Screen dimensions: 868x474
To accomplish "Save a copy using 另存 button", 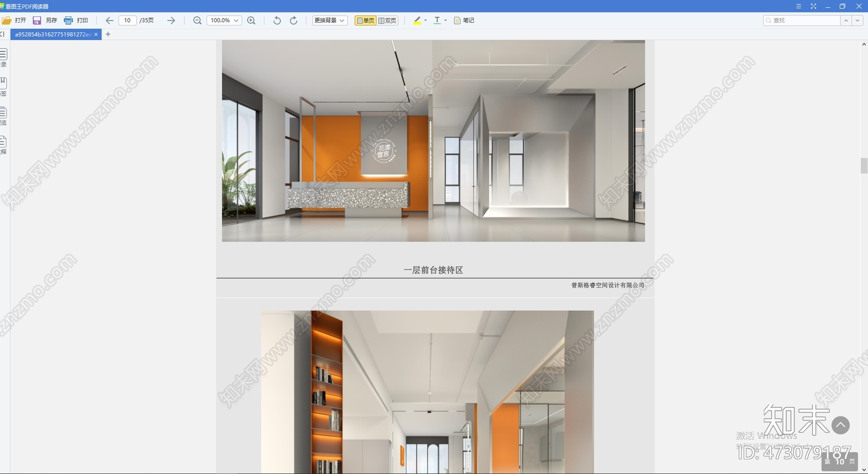I will point(44,20).
